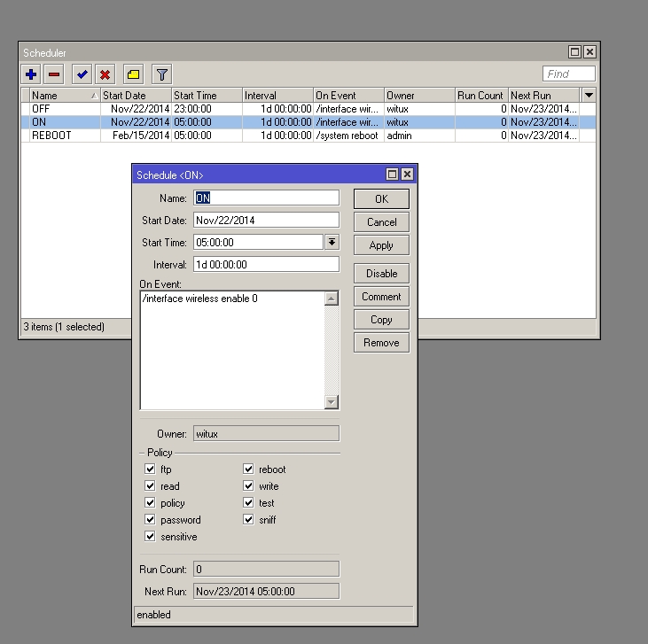Click the Start Date field Nov/22/2014
The width and height of the screenshot is (648, 644).
coord(266,221)
